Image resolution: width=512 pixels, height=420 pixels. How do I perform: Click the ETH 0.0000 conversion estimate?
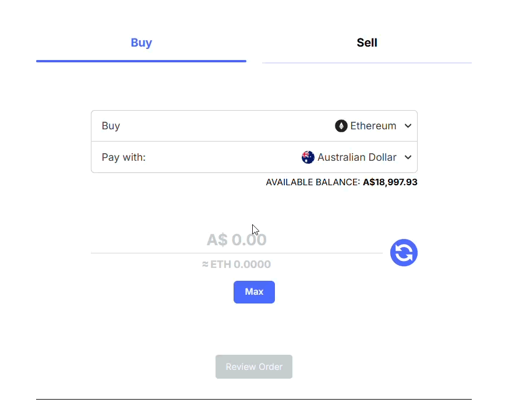pos(236,264)
